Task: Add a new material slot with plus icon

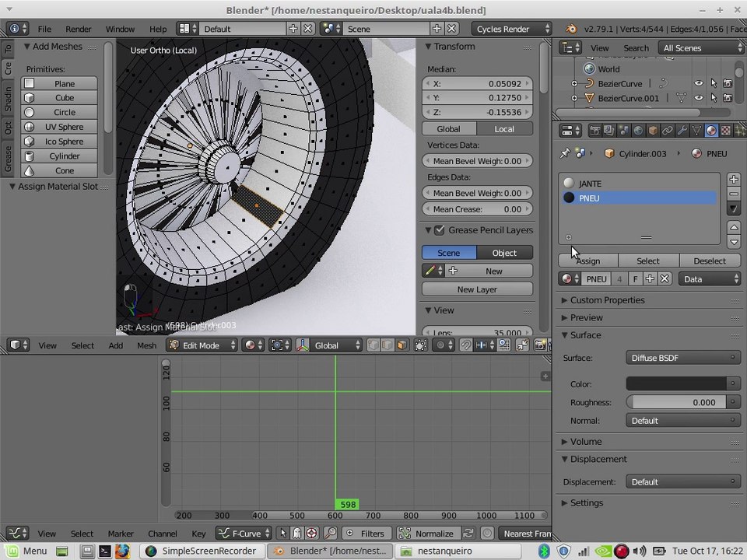Action: coord(734,180)
